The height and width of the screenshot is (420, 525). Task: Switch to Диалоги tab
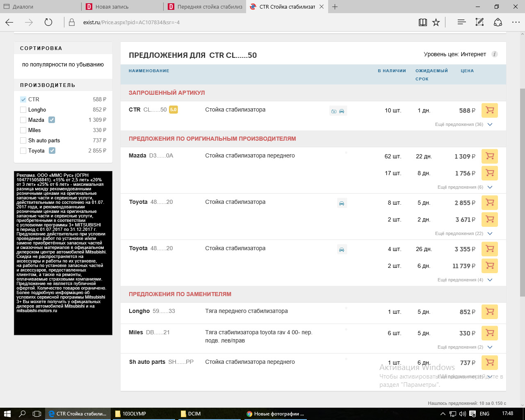[41, 7]
